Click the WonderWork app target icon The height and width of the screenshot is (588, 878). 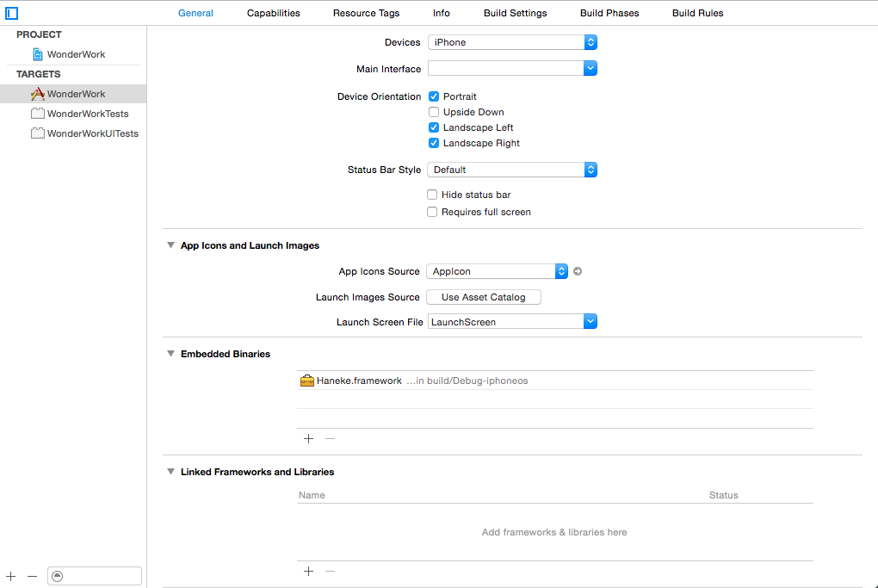(x=37, y=94)
